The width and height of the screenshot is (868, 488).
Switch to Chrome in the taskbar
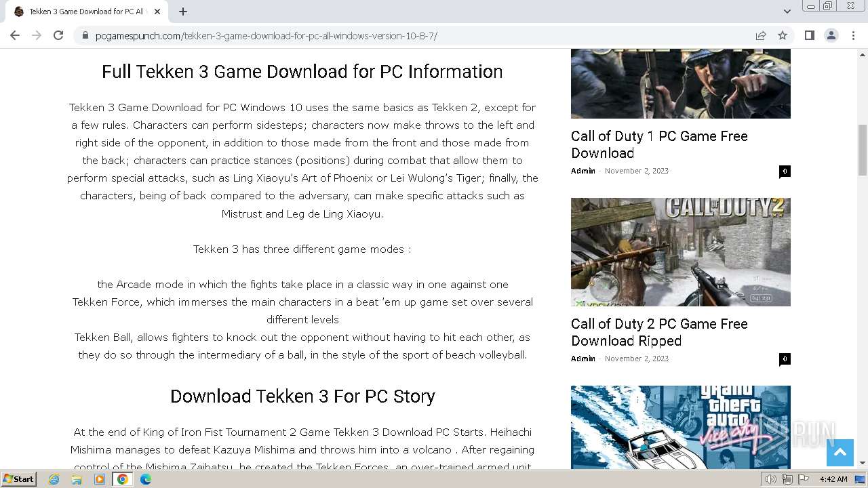(x=123, y=479)
